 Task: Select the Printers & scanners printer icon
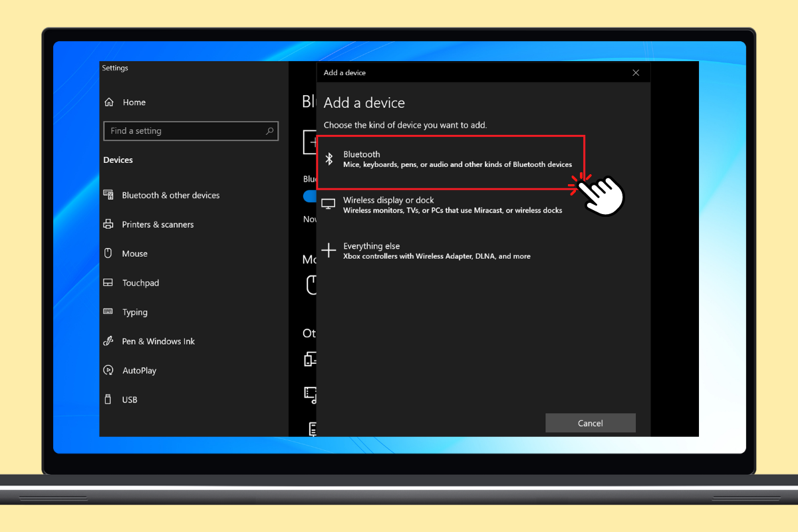pos(108,225)
